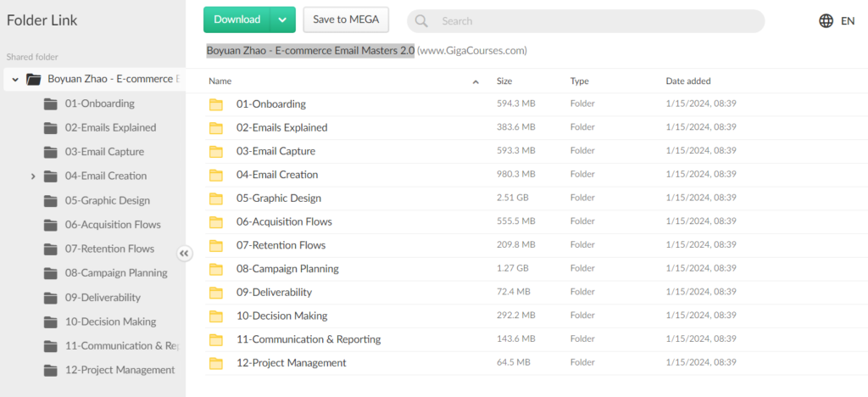Sort by the Type column header

(x=580, y=81)
